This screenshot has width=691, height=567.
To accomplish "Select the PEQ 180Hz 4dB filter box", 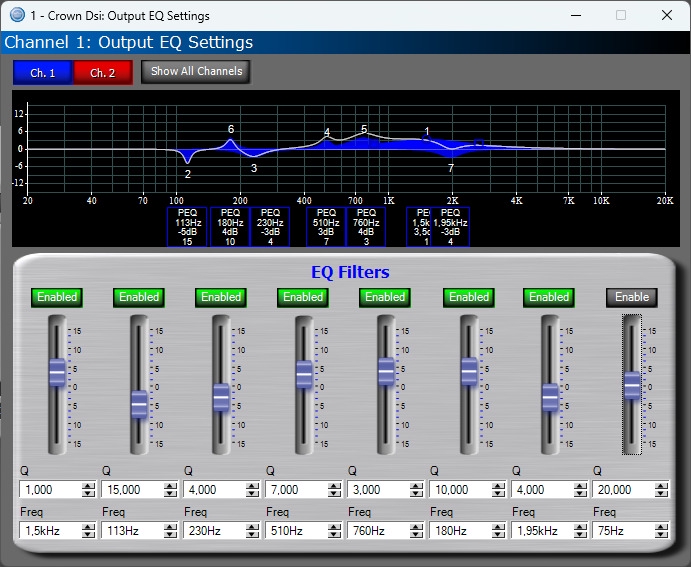I will (x=230, y=227).
